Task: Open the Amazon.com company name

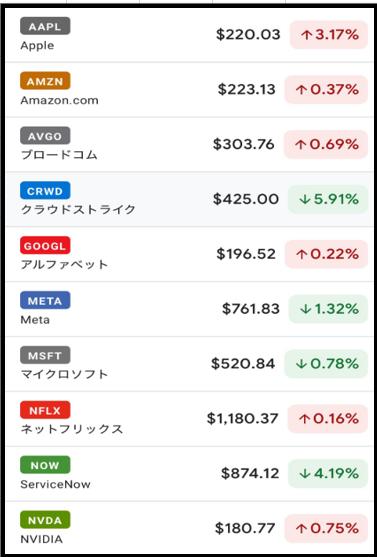Action: pyautogui.click(x=59, y=101)
